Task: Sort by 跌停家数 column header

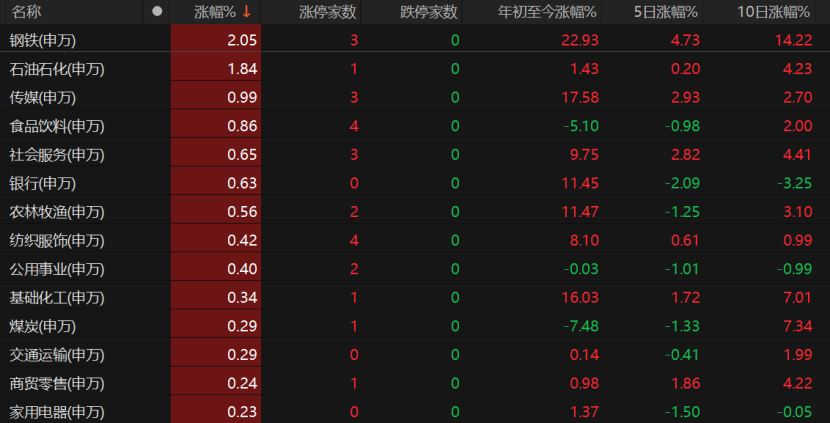Action: 429,12
